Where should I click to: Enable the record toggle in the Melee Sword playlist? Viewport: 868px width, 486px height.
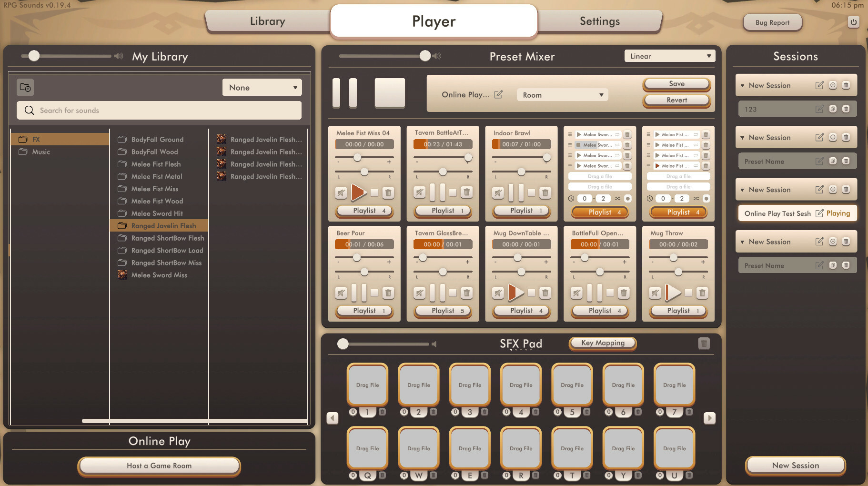(x=627, y=199)
